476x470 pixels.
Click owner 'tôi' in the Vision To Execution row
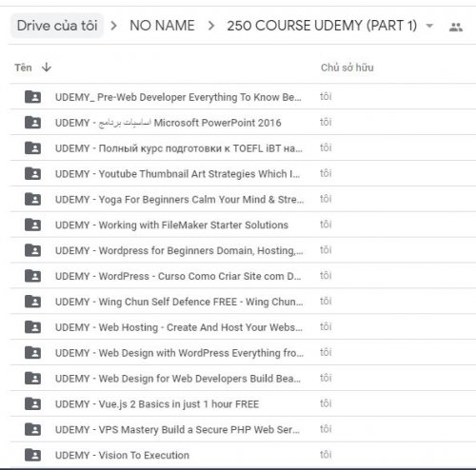coord(326,455)
